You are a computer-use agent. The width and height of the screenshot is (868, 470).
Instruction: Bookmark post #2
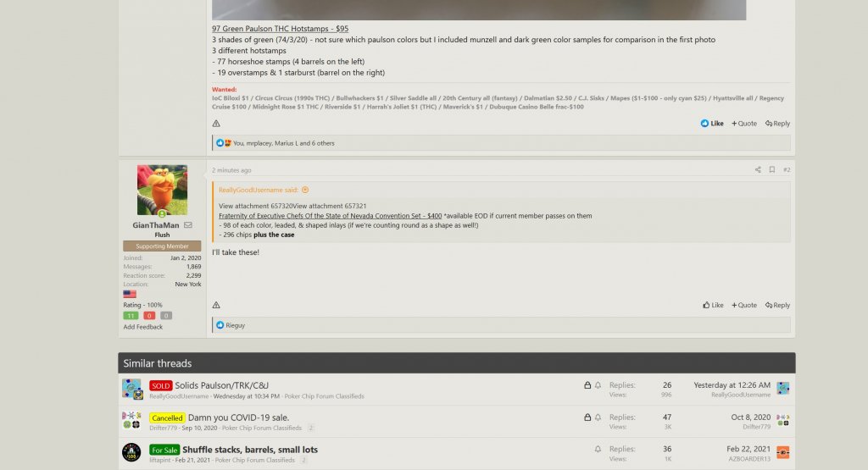coord(771,169)
